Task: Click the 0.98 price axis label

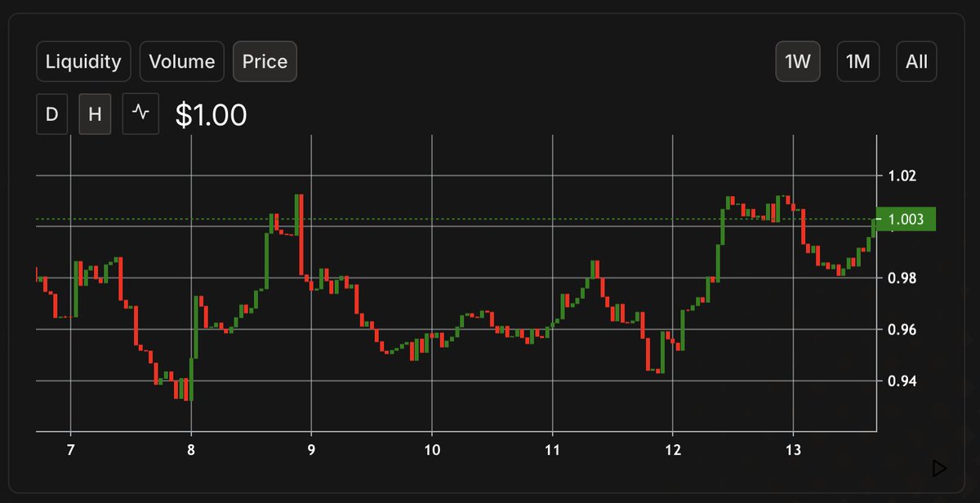Action: 901,278
